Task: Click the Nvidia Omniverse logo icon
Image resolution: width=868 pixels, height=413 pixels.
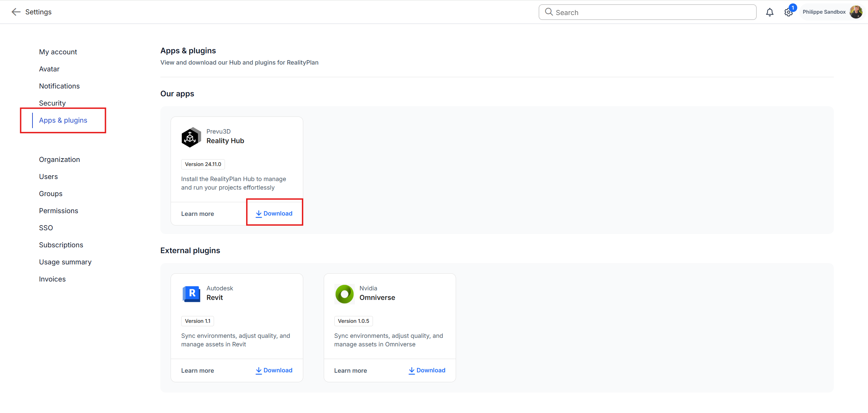Action: pyautogui.click(x=344, y=293)
